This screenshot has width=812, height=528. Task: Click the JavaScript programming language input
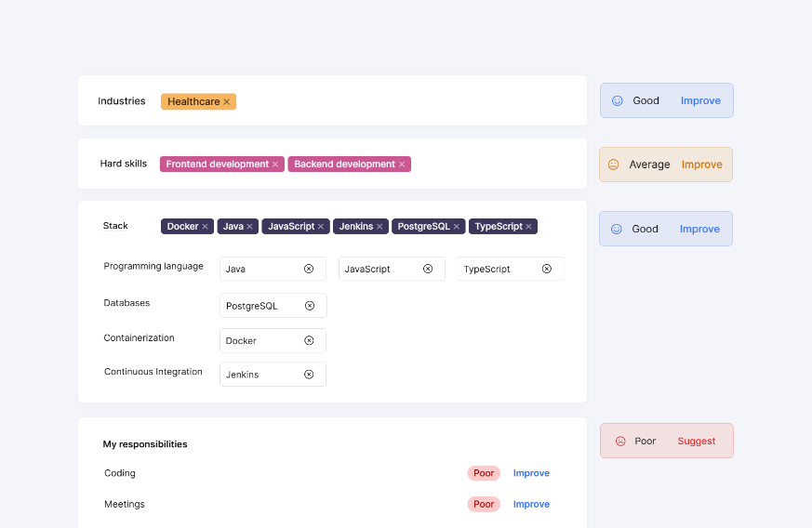pyautogui.click(x=392, y=269)
